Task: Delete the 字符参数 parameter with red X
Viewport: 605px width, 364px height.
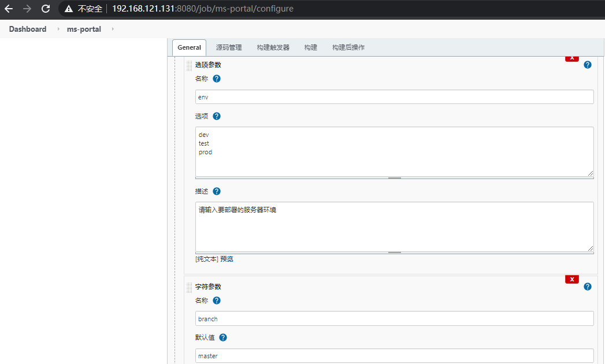Action: tap(572, 279)
